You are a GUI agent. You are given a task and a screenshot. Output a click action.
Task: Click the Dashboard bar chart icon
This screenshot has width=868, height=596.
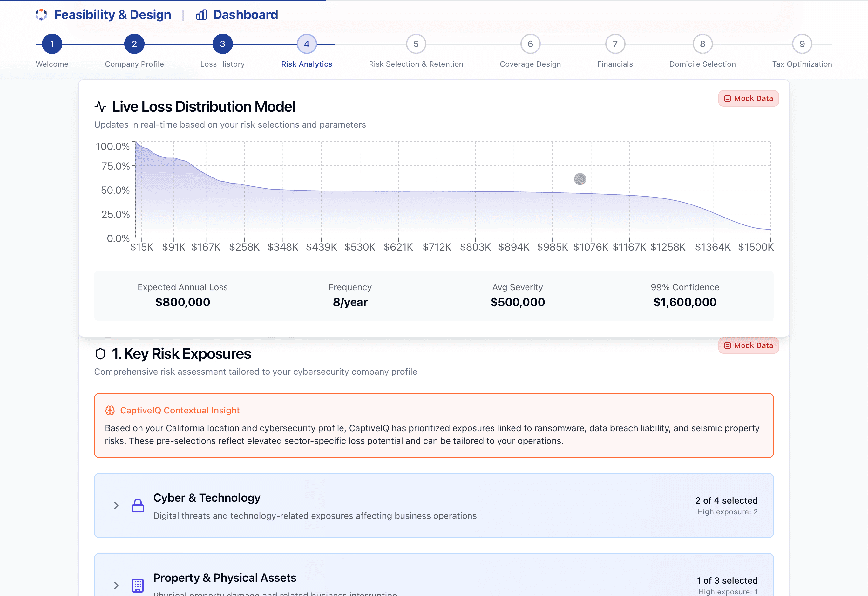pyautogui.click(x=201, y=15)
